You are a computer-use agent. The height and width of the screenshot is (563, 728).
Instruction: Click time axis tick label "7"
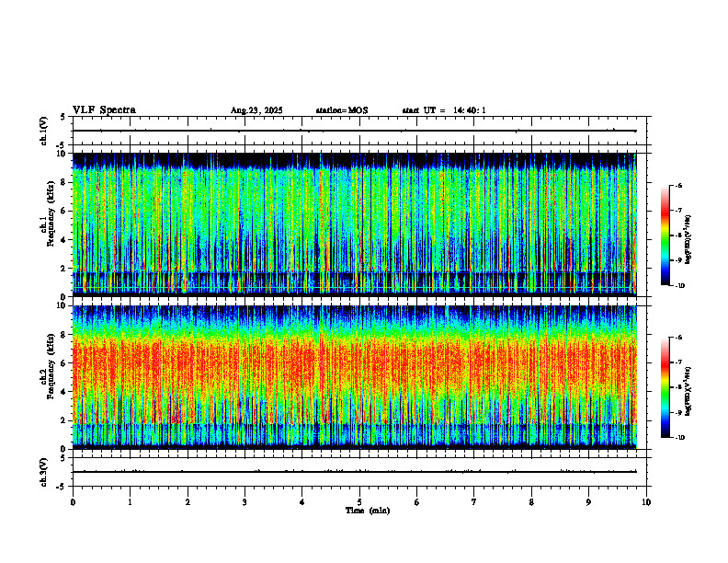[474, 502]
